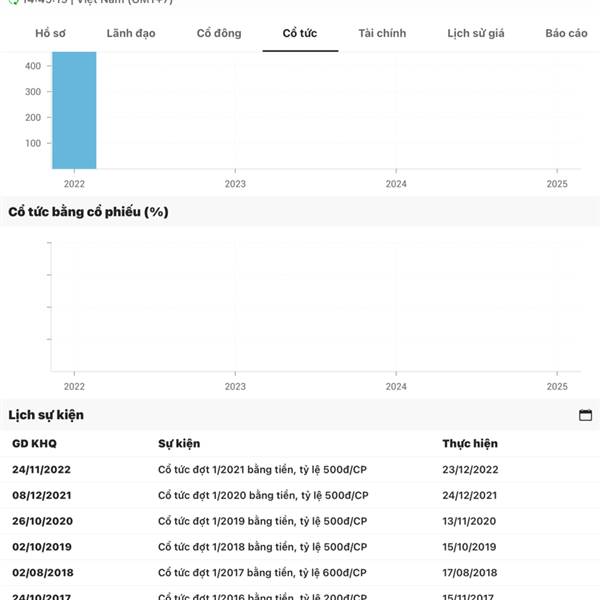Click the GD KHQ column header

point(34,443)
